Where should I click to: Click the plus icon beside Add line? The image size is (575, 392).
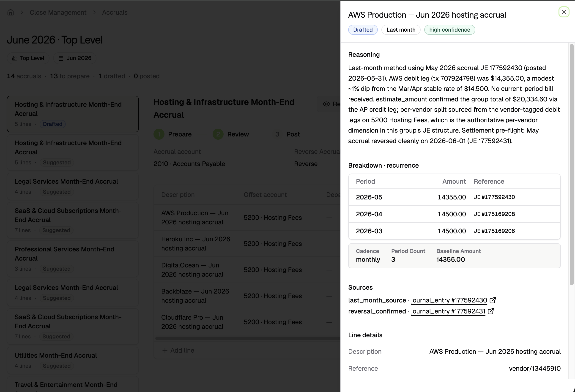point(165,350)
